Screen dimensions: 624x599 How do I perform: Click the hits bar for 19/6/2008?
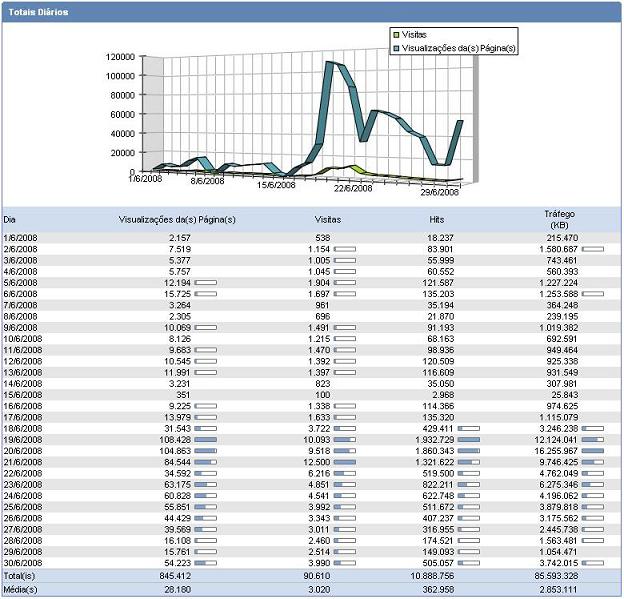469,439
